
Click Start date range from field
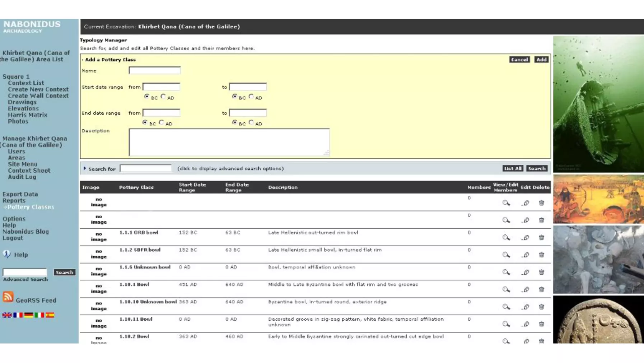click(x=162, y=87)
